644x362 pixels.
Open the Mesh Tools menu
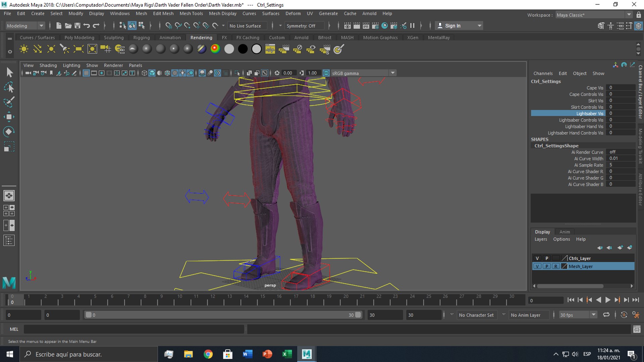click(191, 13)
